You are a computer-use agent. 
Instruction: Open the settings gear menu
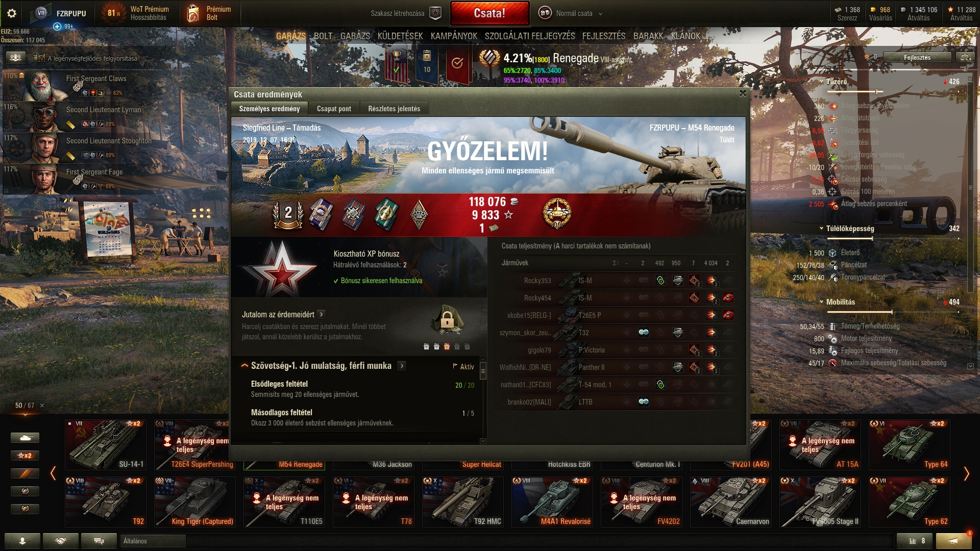[11, 13]
